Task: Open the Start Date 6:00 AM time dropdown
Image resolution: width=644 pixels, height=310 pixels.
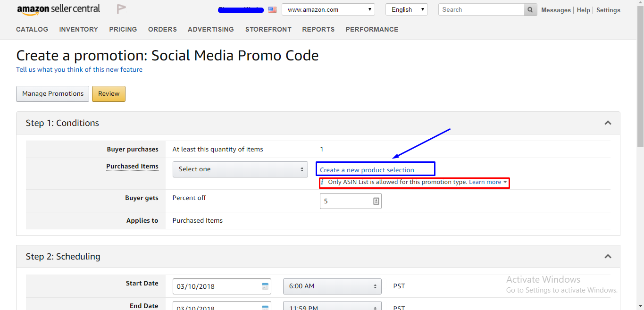Action: (332, 286)
